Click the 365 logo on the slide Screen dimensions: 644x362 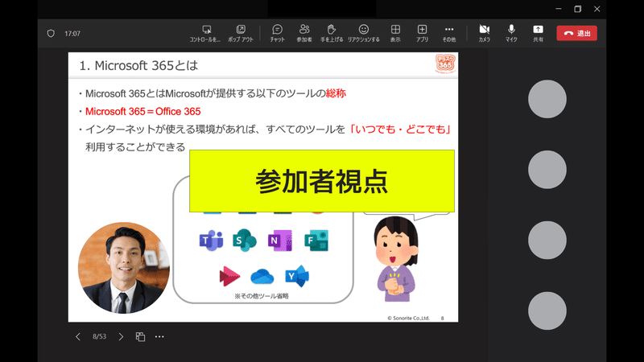point(445,64)
